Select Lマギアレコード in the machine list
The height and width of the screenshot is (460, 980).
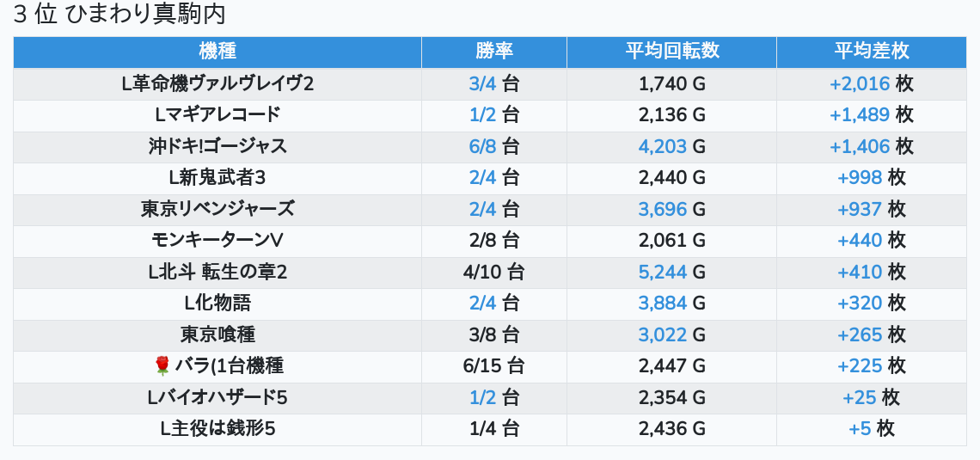217,115
